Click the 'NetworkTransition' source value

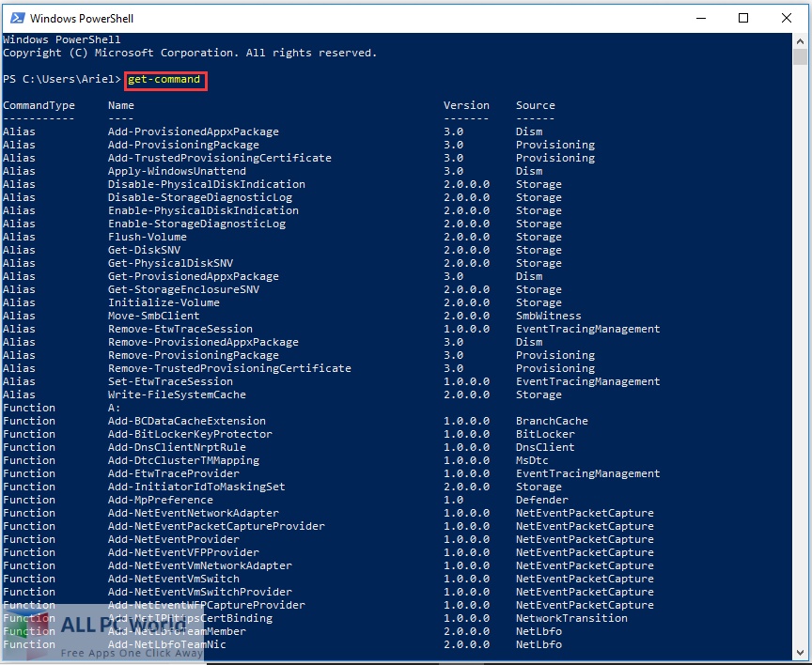click(x=571, y=618)
